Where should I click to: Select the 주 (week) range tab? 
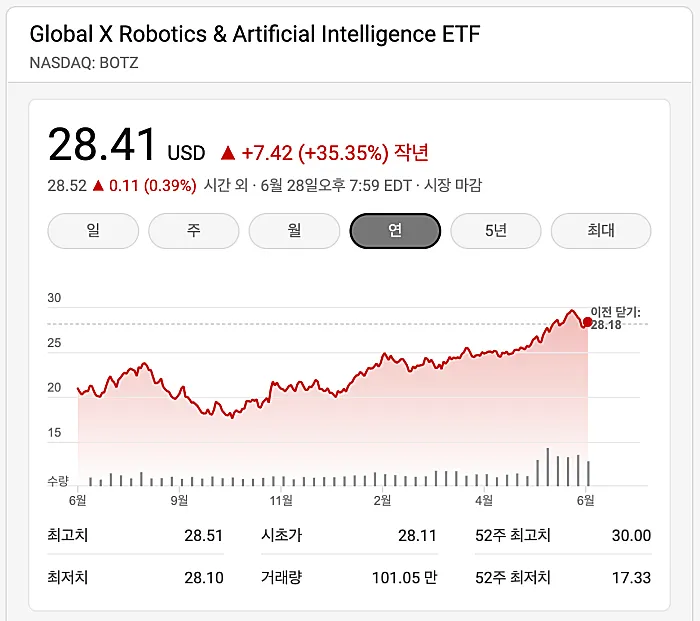point(194,231)
